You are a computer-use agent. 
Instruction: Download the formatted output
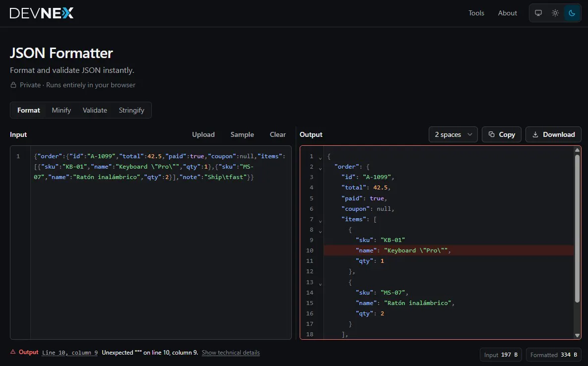tap(553, 134)
